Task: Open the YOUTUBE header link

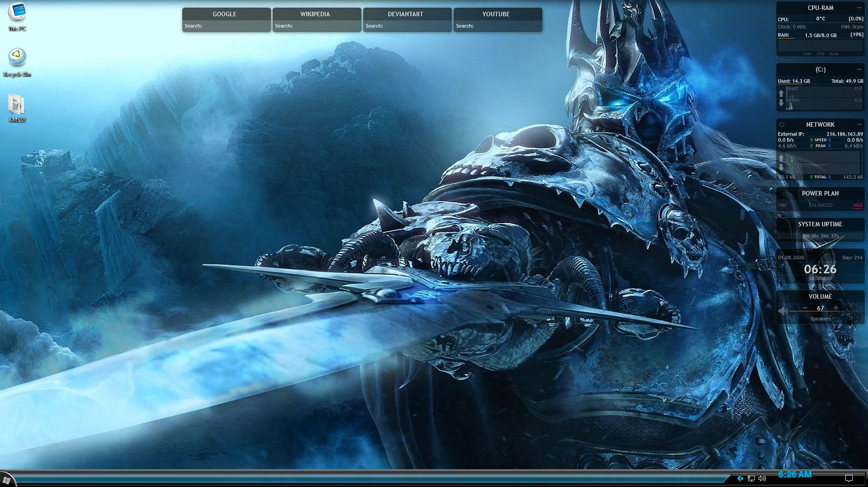Action: pos(496,14)
